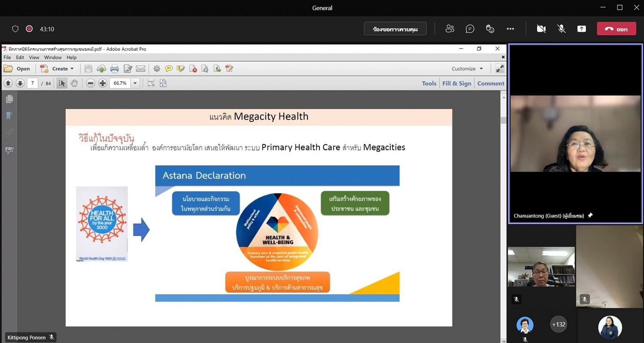Viewport: 644px width, 343px height.
Task: Open the Teams more actions ellipsis
Action: tap(510, 29)
